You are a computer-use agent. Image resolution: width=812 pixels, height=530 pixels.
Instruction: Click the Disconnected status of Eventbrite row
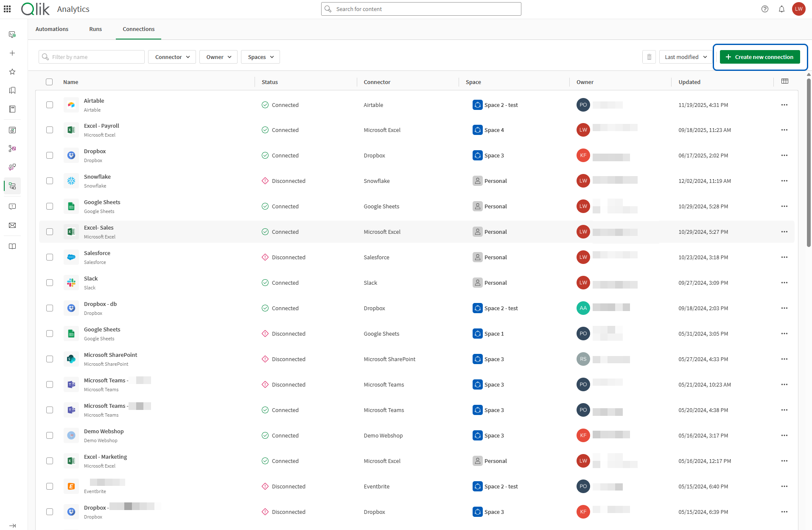pos(284,486)
